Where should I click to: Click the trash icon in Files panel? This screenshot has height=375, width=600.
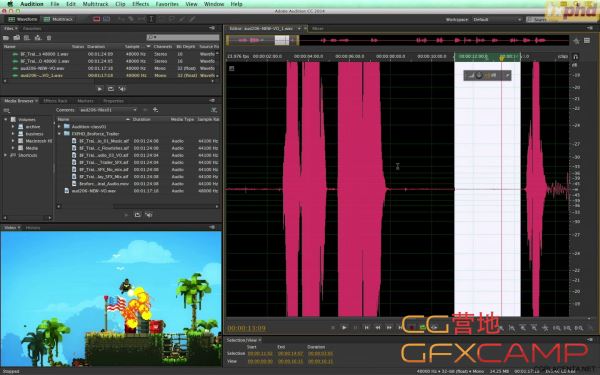(49, 38)
